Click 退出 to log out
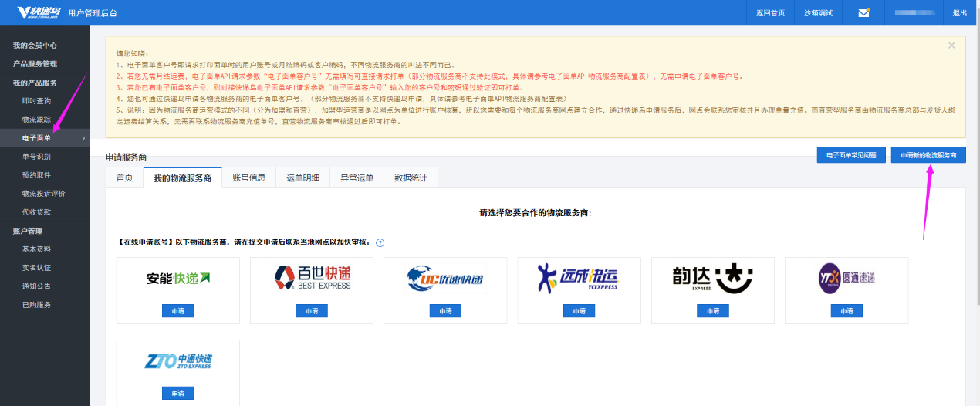Screen dimensions: 980x406 coord(960,13)
